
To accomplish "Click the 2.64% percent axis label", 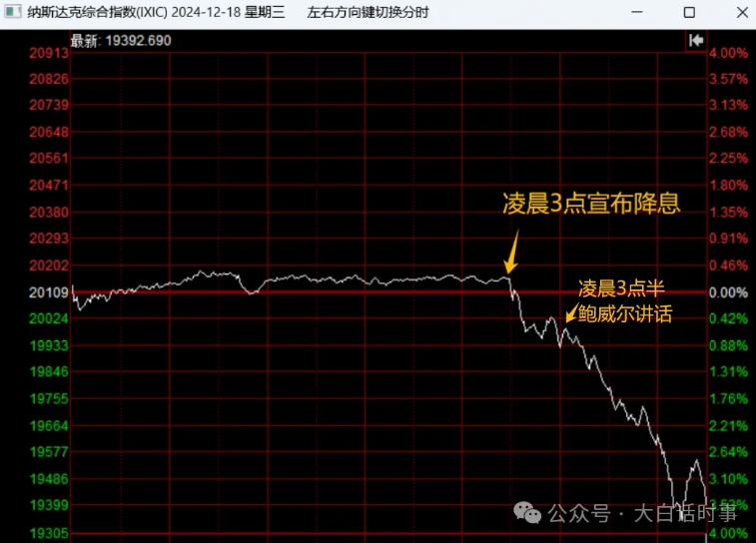I will 728,452.
